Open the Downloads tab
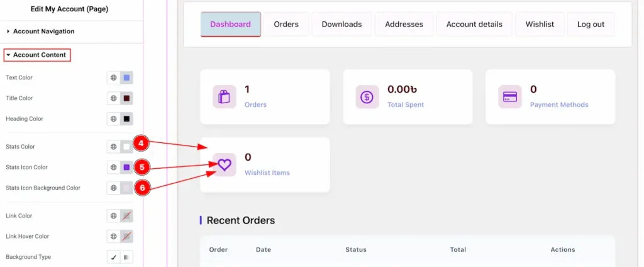 point(341,25)
